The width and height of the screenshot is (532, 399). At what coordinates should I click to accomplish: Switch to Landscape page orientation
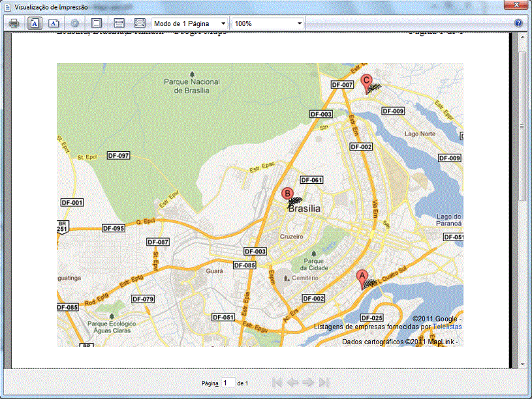[x=54, y=23]
